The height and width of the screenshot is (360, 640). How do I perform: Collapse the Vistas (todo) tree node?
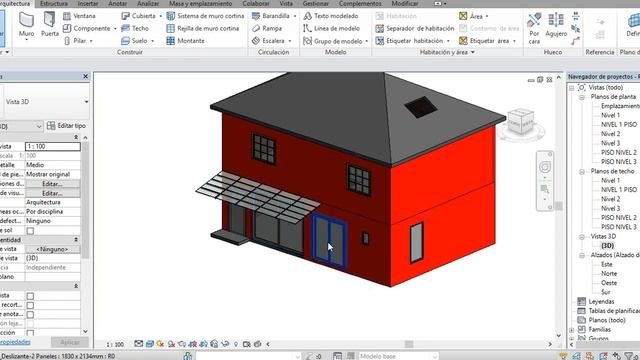click(x=572, y=88)
